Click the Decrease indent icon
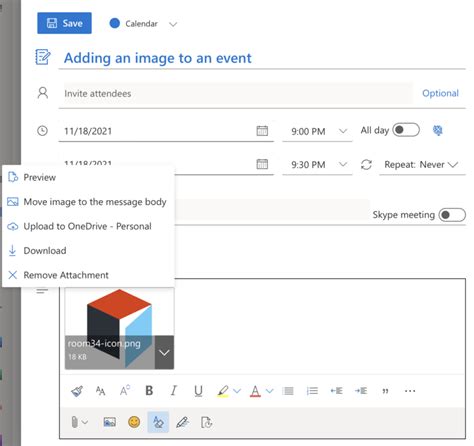This screenshot has height=446, width=474. point(337,391)
